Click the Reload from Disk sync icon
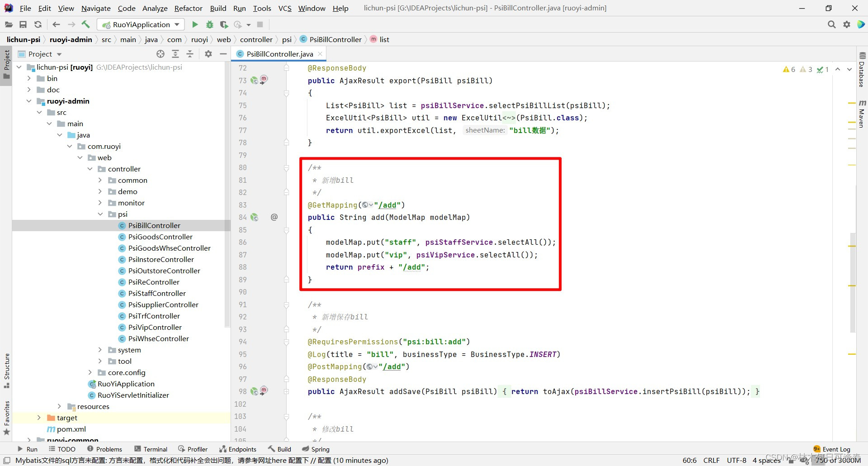The width and height of the screenshot is (868, 466). click(x=38, y=24)
